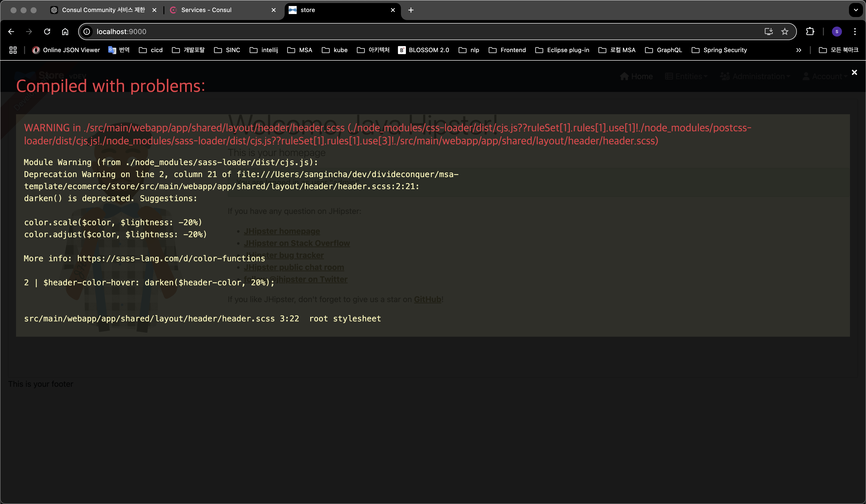Open a new tab with plus button

click(411, 10)
